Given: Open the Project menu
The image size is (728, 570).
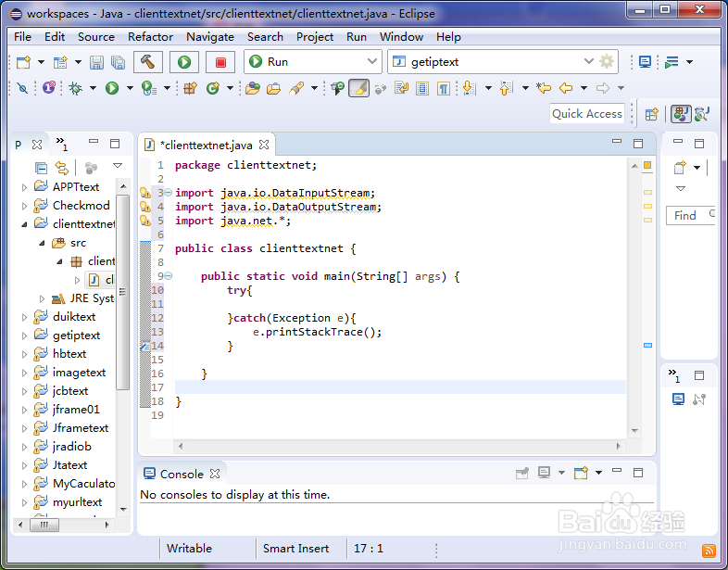Looking at the screenshot, I should pos(315,37).
